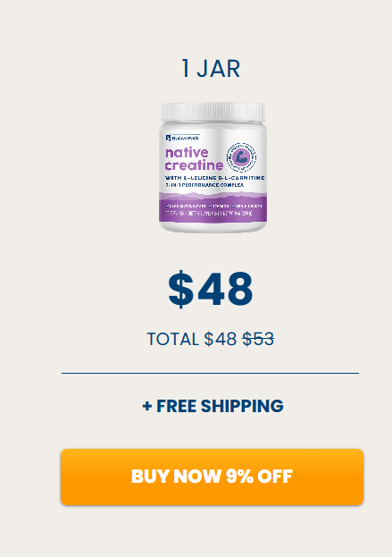Click the blue horizontal divider line

[x=211, y=374]
